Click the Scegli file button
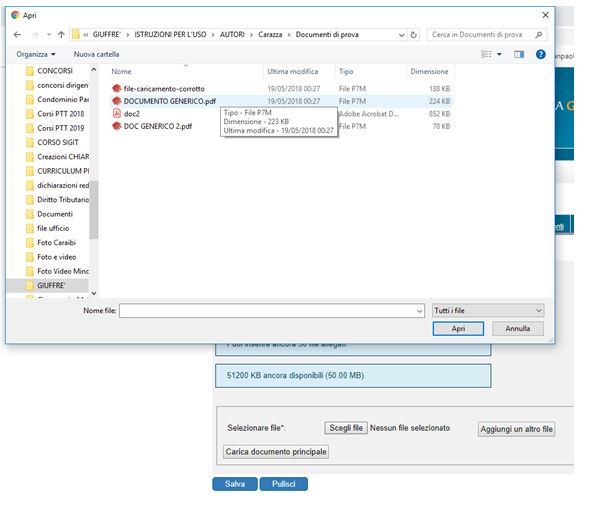This screenshot has height=522, width=606. [346, 428]
